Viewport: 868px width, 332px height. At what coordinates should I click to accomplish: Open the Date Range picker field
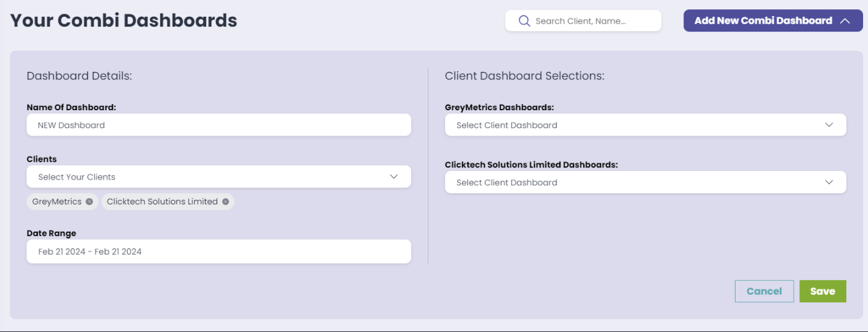[x=219, y=251]
